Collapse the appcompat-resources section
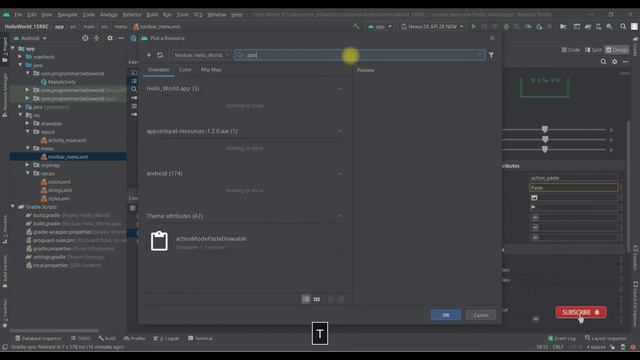640x360 pixels. click(x=340, y=131)
